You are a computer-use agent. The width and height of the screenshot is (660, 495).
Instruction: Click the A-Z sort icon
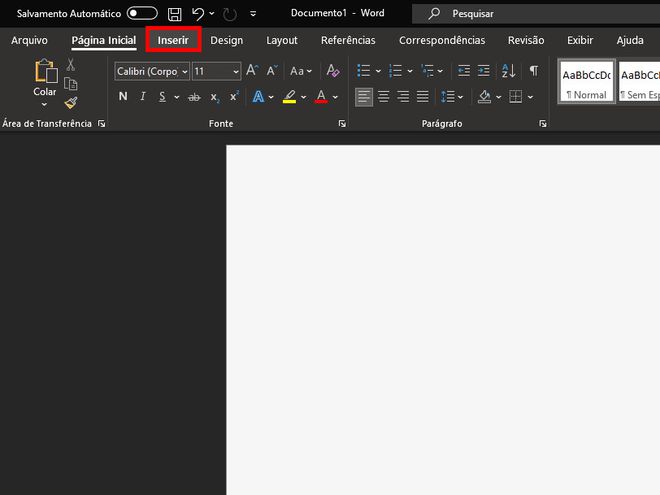coord(508,70)
